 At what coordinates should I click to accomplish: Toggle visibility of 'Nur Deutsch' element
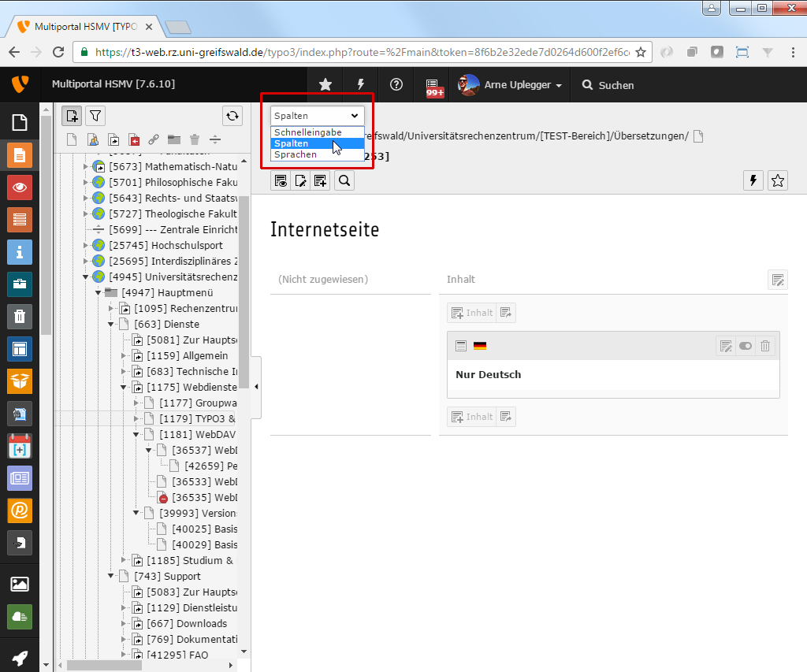click(x=746, y=346)
